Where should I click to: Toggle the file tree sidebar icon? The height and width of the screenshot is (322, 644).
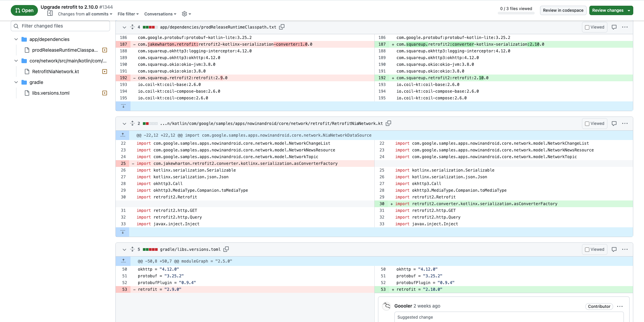(50, 13)
